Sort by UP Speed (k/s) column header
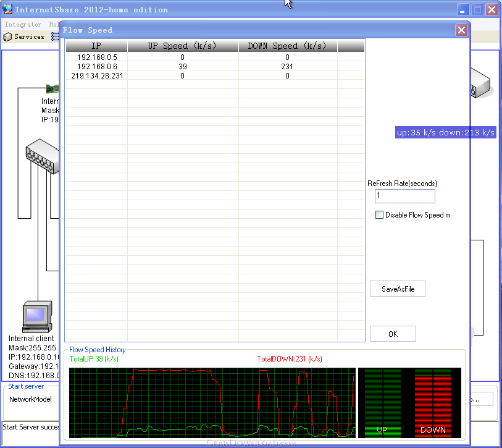This screenshot has height=448, width=502. click(x=183, y=46)
